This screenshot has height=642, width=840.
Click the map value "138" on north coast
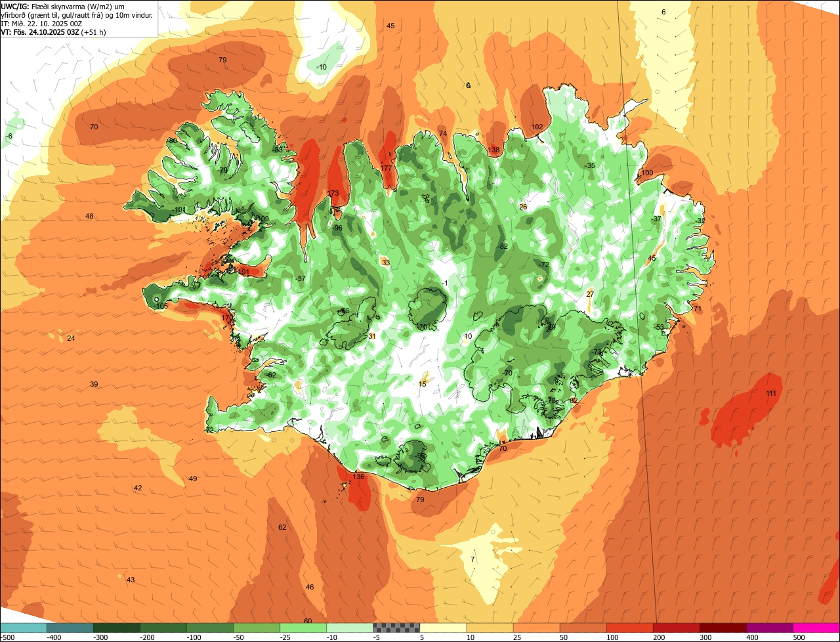[x=493, y=150]
